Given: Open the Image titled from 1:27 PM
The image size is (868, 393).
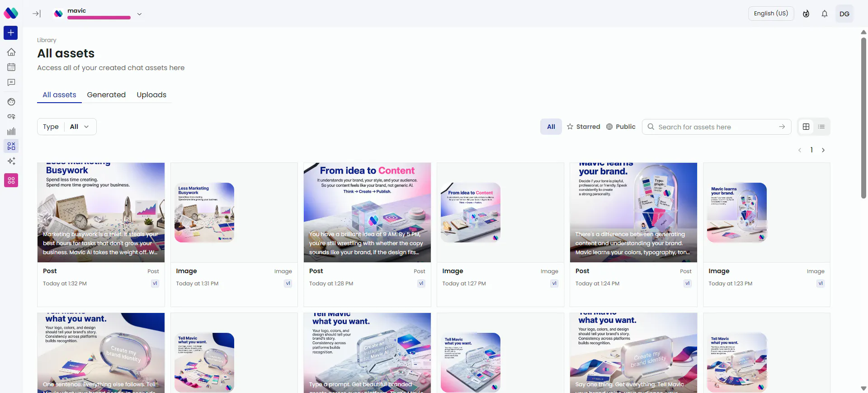Looking at the screenshot, I should point(453,271).
